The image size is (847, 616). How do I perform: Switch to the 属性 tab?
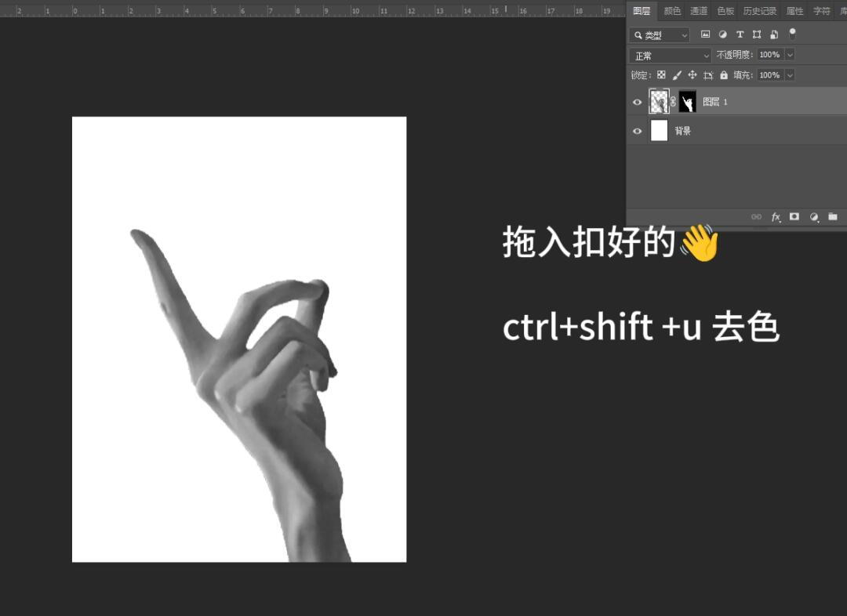point(794,11)
